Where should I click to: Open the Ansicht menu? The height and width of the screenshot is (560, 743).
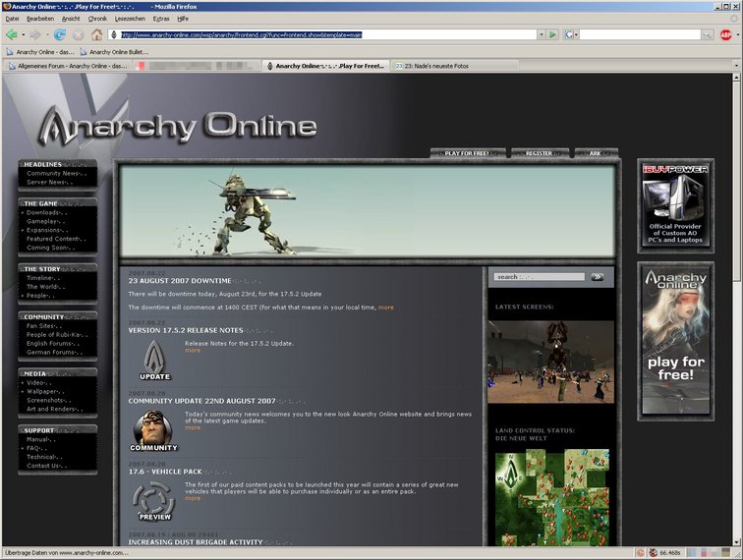pyautogui.click(x=71, y=19)
